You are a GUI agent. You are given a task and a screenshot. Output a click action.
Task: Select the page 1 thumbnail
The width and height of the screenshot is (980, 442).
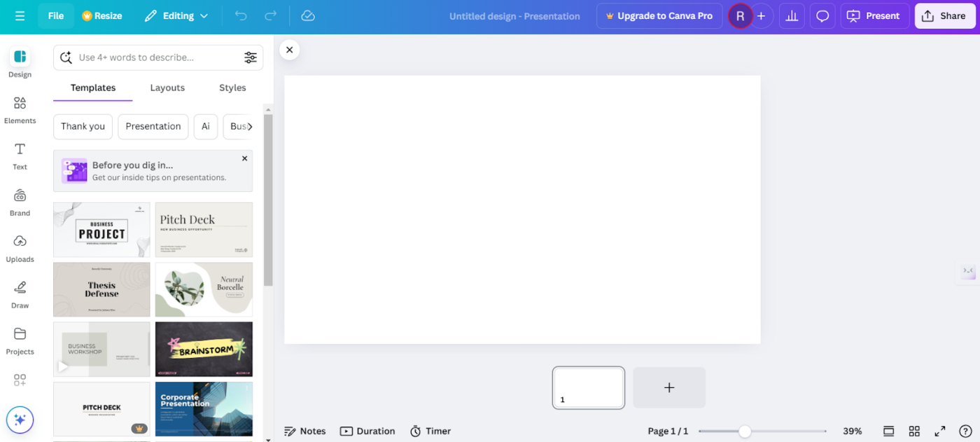click(588, 387)
